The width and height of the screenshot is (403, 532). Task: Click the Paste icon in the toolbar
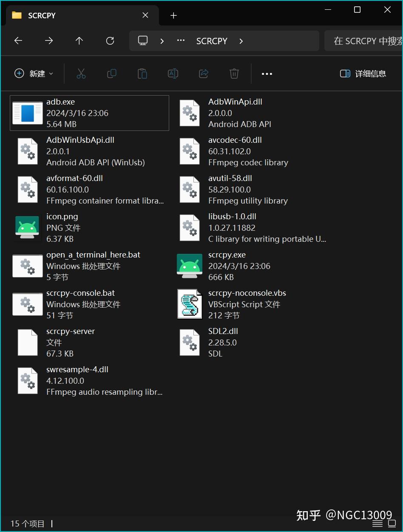[142, 74]
